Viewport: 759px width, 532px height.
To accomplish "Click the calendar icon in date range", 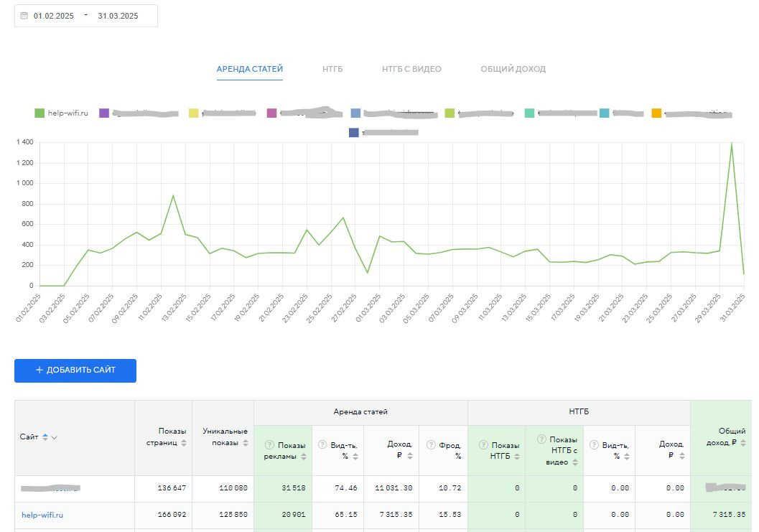I will click(24, 16).
